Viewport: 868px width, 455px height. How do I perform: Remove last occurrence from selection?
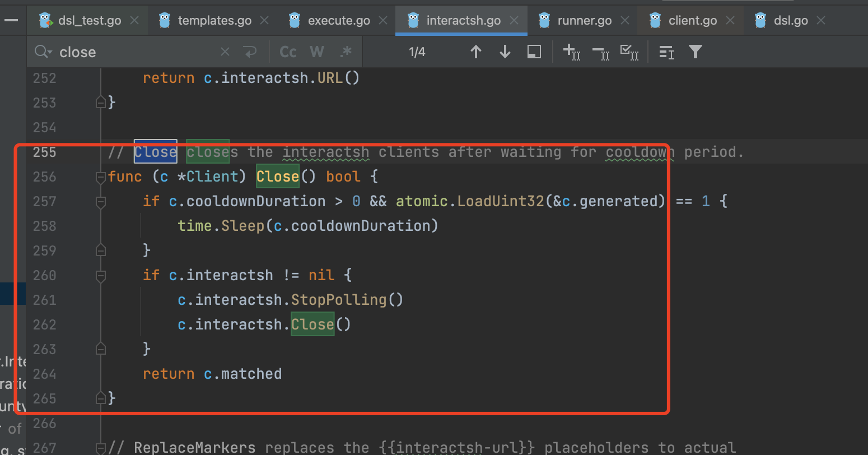click(601, 52)
